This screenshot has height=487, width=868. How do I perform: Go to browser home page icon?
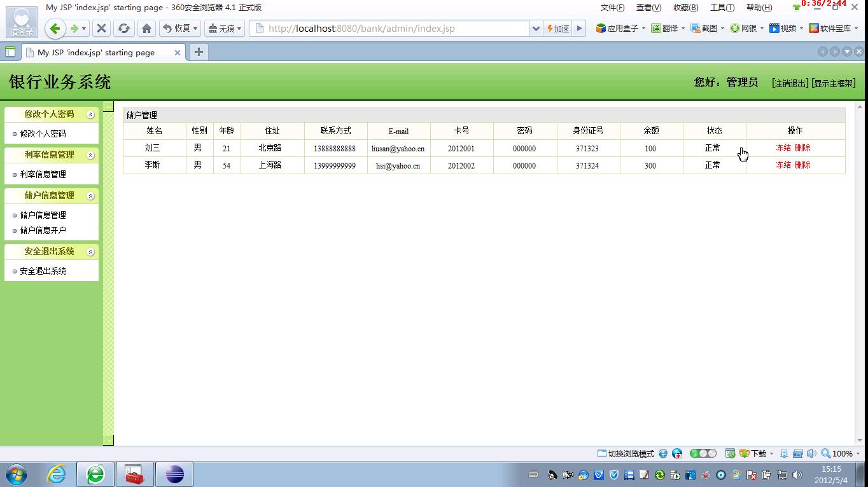point(146,29)
